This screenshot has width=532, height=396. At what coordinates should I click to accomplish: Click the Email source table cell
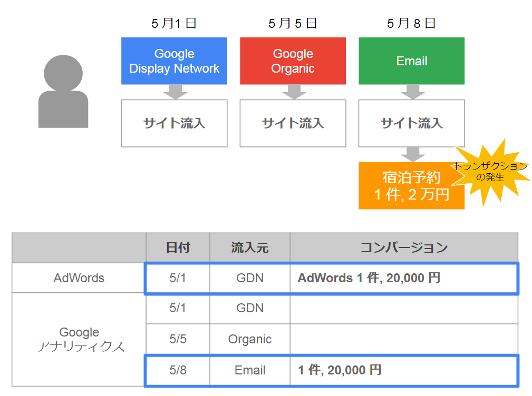[x=250, y=370]
